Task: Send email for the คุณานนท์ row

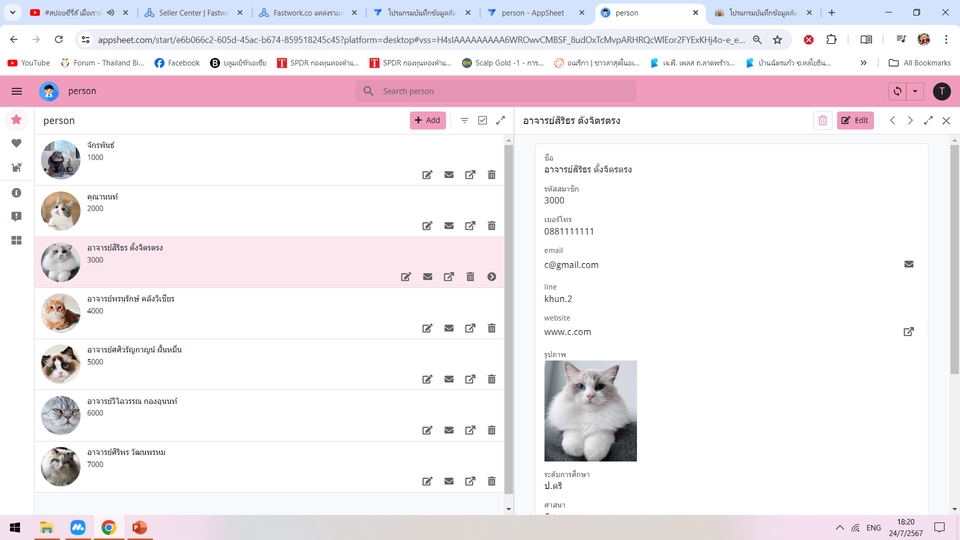Action: tap(449, 226)
